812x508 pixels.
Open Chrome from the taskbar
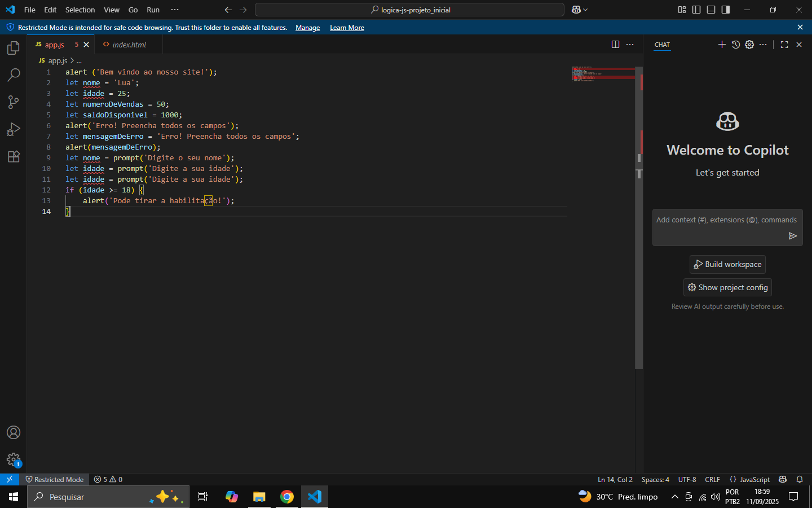pos(287,497)
